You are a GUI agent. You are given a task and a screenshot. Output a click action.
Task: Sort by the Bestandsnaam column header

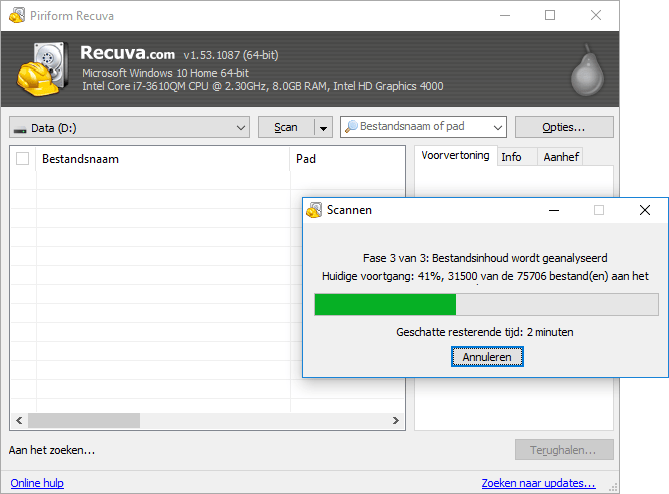tap(163, 159)
